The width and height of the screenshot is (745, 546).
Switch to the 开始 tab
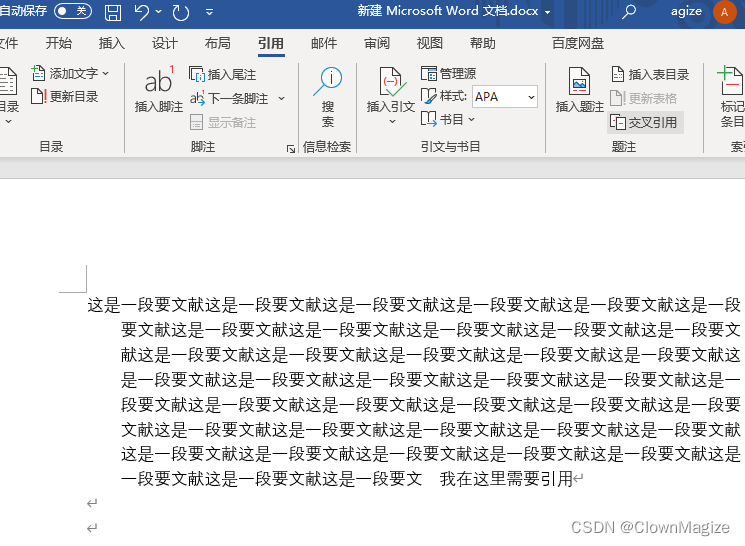58,43
